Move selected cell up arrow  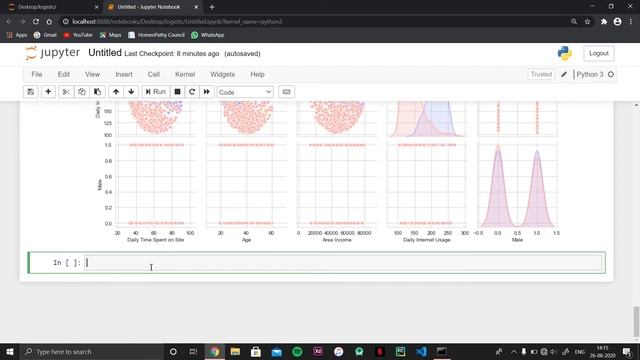[116, 92]
